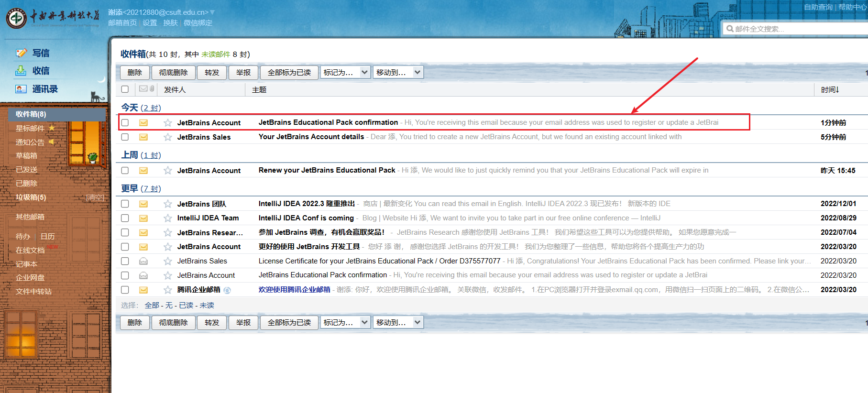Open 垃圾箱(5) junk folder
The width and height of the screenshot is (868, 393).
coord(31,197)
